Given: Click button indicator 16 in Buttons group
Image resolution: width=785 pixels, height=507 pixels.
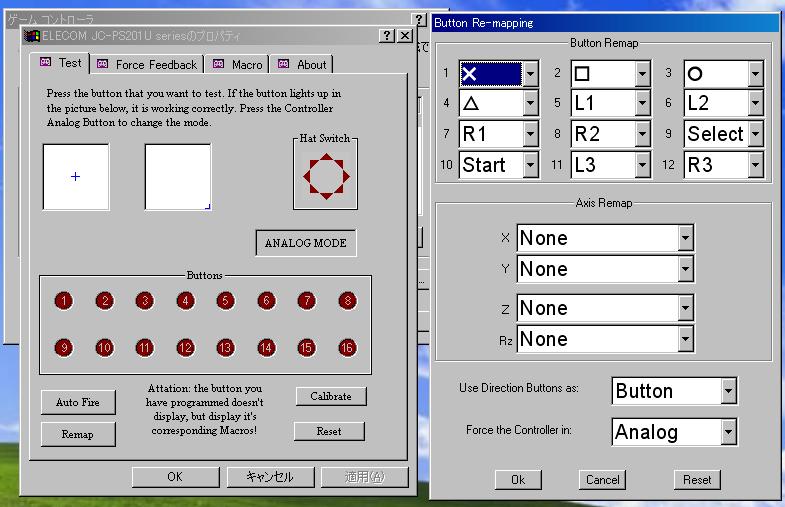Looking at the screenshot, I should click(347, 347).
